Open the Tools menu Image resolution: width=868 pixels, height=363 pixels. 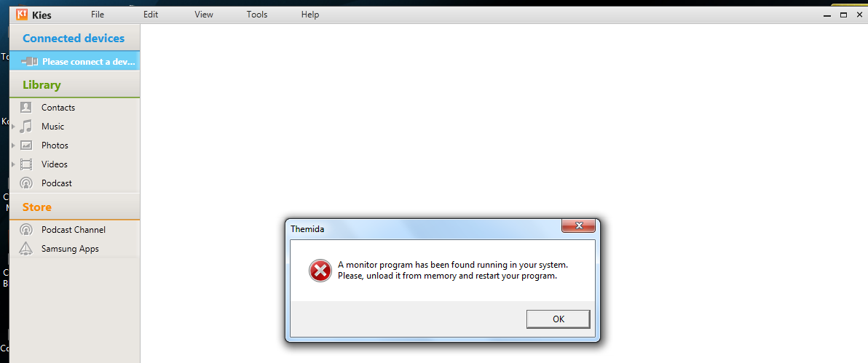click(x=257, y=15)
